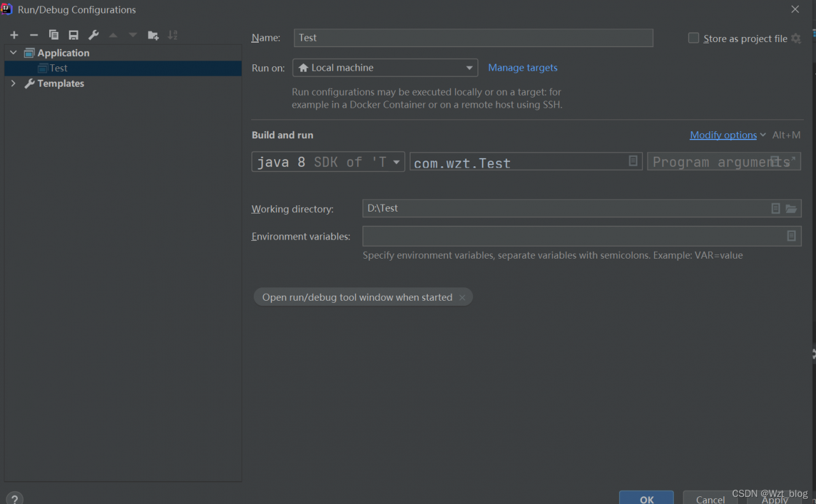The image size is (816, 504).
Task: Click the Save Configuration floppy icon
Action: [x=73, y=35]
